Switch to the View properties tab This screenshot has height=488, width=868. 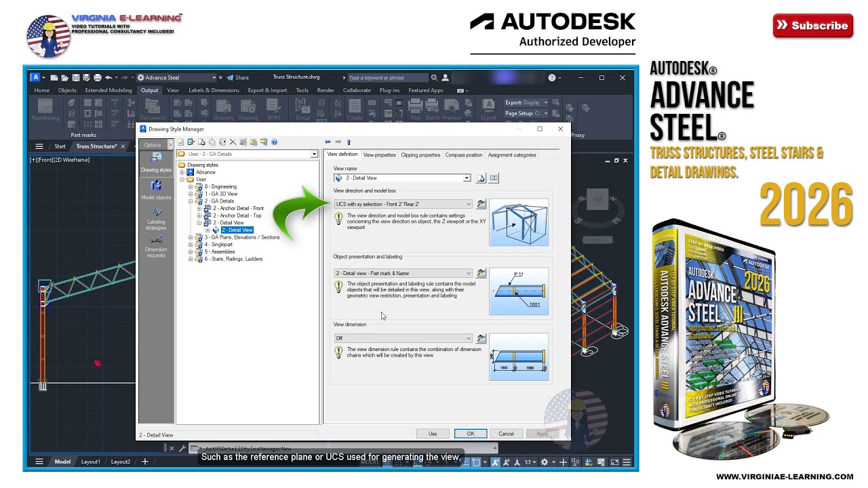coord(379,155)
